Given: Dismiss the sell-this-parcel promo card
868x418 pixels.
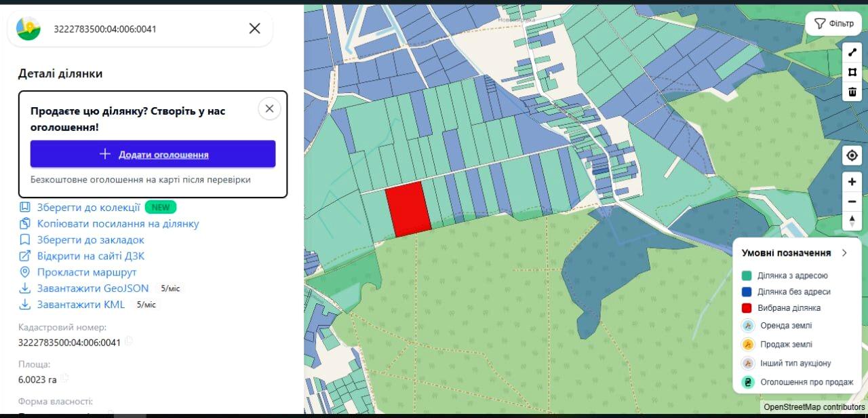Looking at the screenshot, I should click(269, 109).
